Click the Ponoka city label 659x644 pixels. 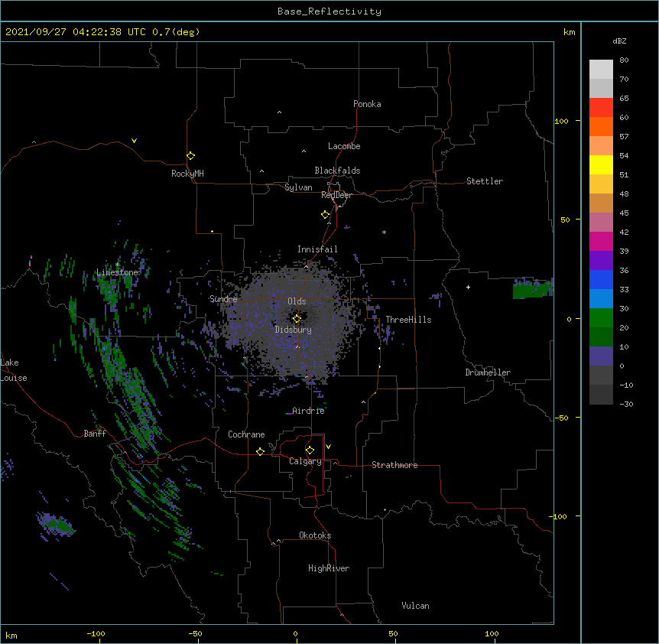[x=367, y=104]
